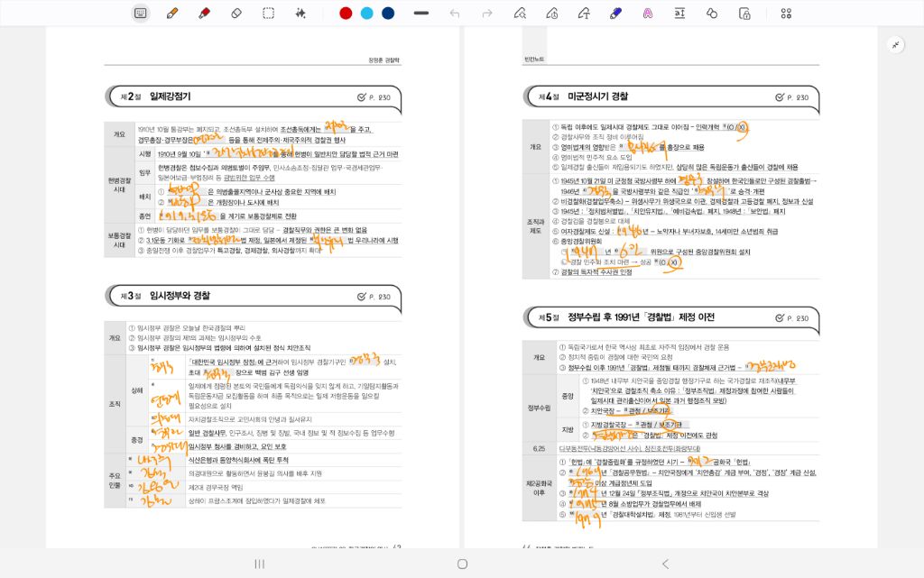Collapse the view with the minimize arrows button
The image size is (924, 578).
(896, 44)
